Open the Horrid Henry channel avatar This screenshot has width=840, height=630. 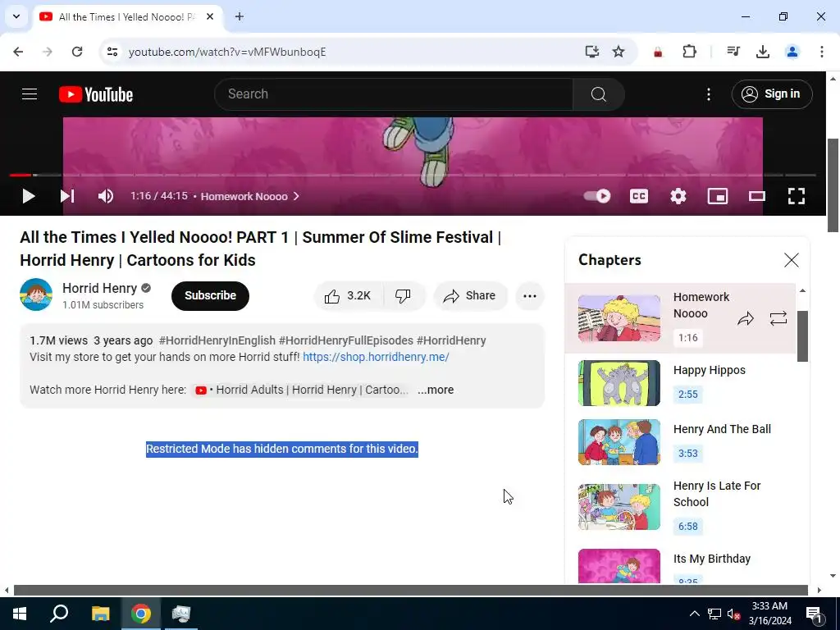(36, 294)
